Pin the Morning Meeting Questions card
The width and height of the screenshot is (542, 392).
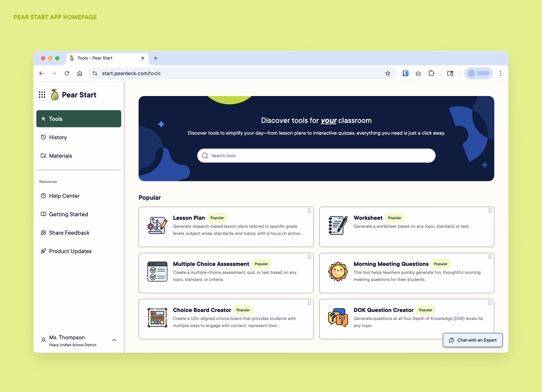(x=490, y=257)
